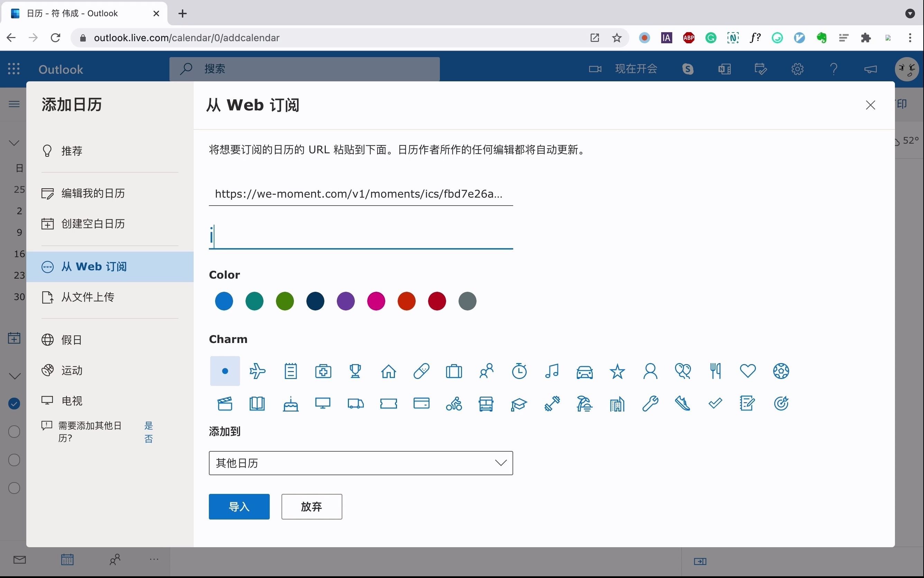Click the 导入 button
924x578 pixels.
pyautogui.click(x=239, y=506)
